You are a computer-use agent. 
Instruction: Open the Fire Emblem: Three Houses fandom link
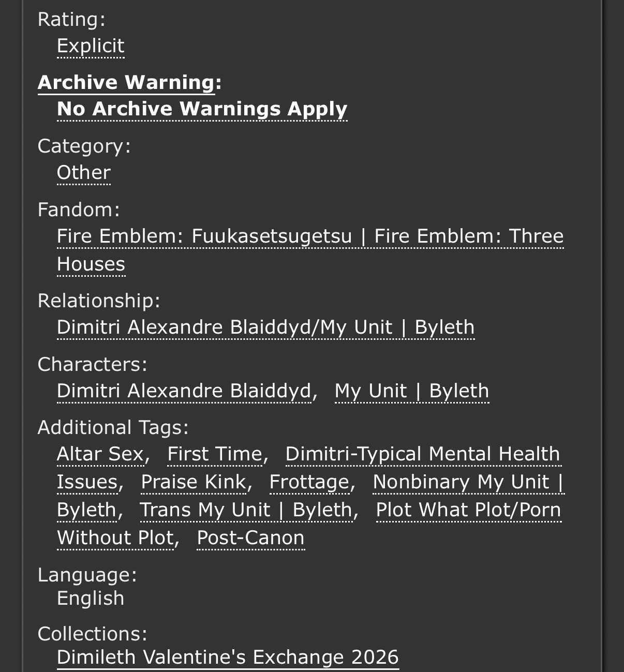[309, 236]
